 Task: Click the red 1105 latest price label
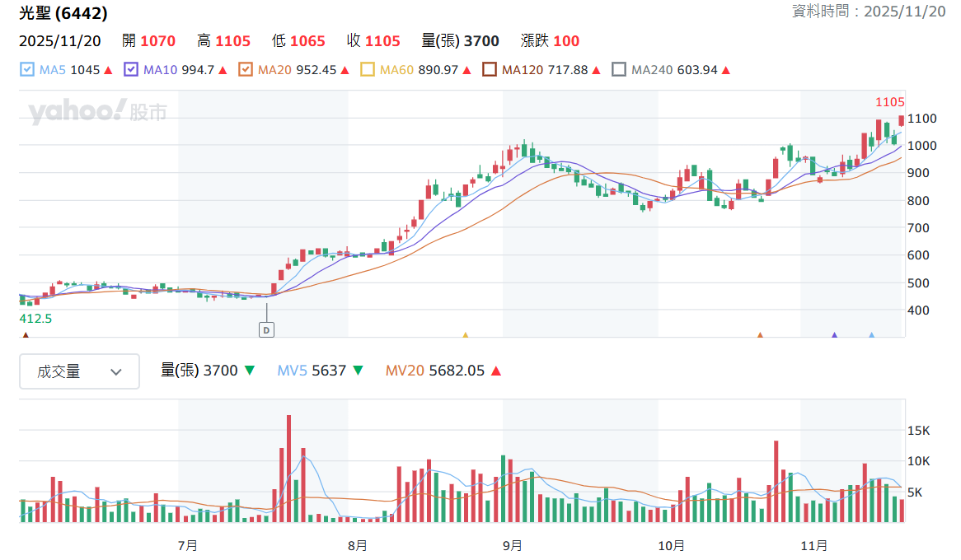[x=889, y=102]
